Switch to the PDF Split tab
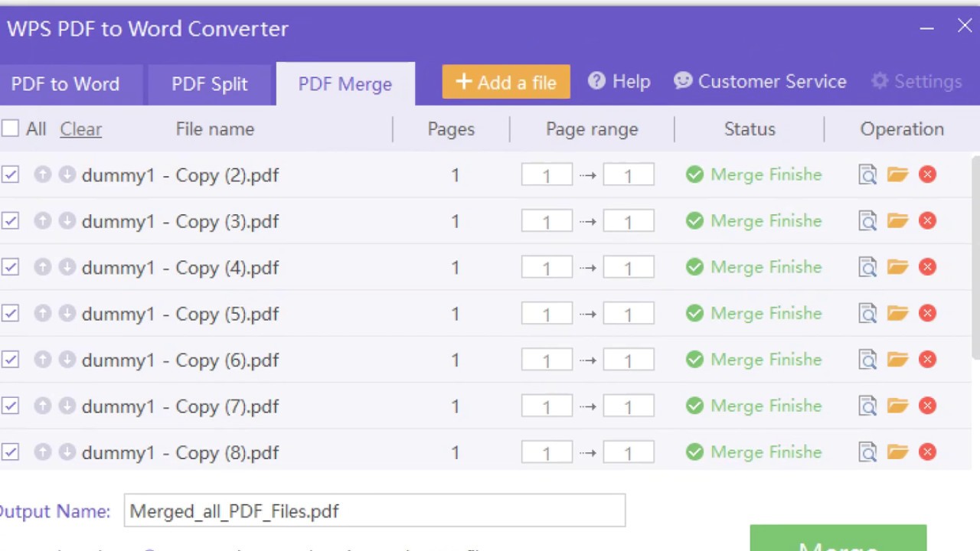Screen dimensions: 980x551 click(x=210, y=84)
